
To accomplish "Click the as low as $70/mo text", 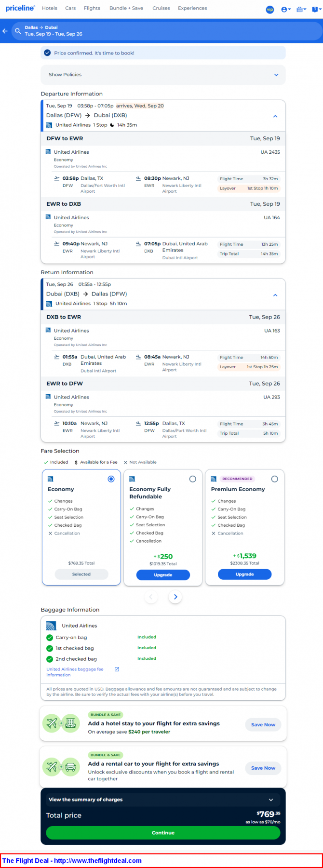I will tap(263, 822).
